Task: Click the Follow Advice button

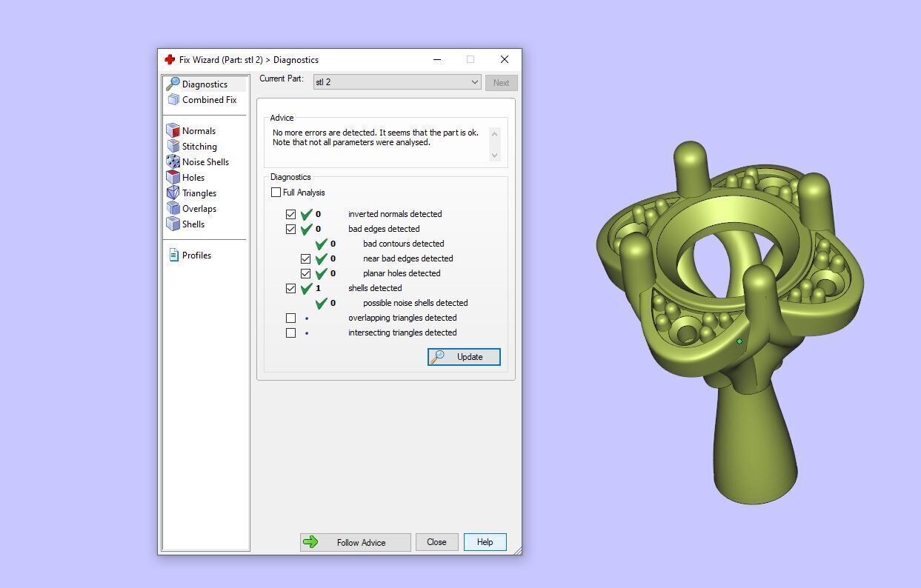Action: coord(355,542)
